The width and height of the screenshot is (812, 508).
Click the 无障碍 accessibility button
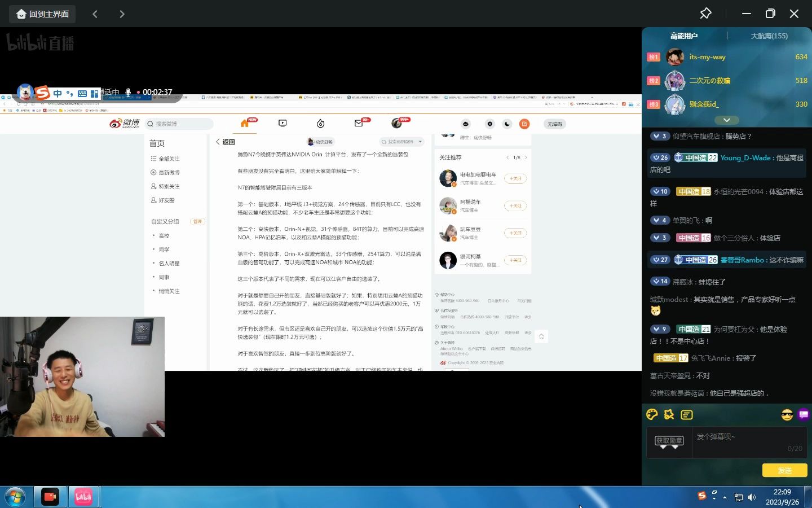click(555, 124)
